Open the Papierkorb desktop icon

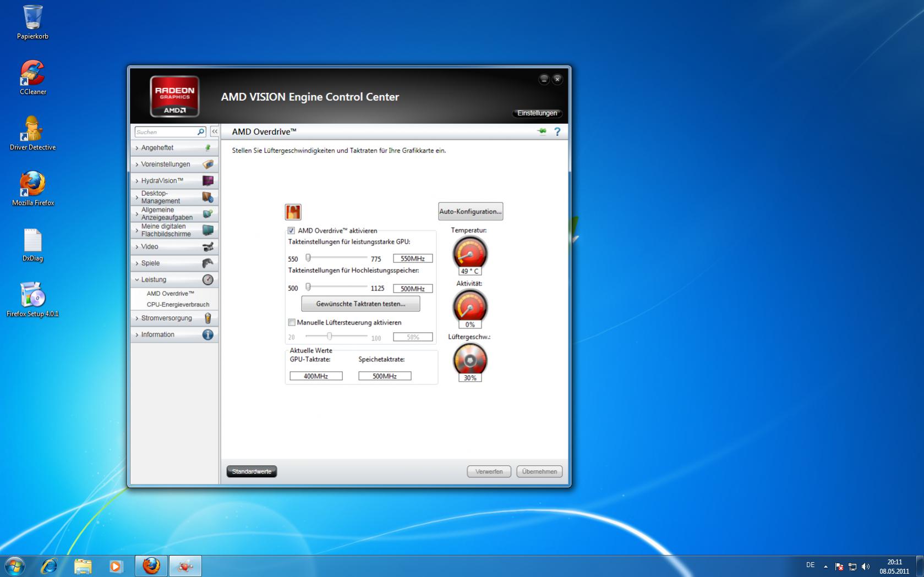tap(32, 23)
